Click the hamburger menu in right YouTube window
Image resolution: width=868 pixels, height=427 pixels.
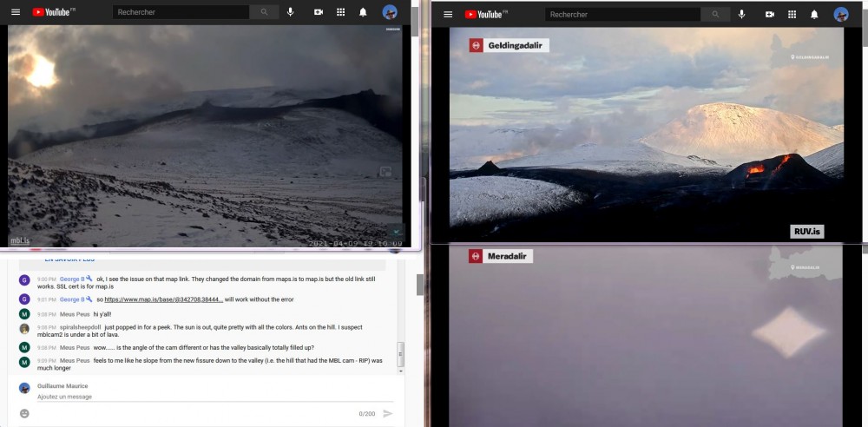coord(448,15)
